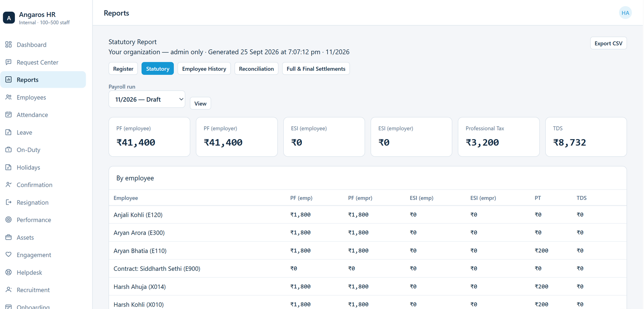Open Full & Final Settlements tab
The image size is (644, 309).
tap(316, 69)
